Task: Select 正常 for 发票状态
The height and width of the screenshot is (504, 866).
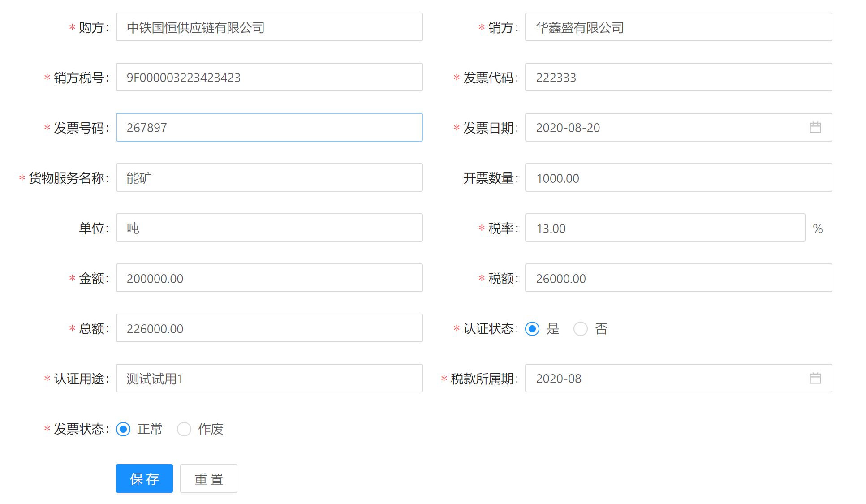Action: coord(123,429)
